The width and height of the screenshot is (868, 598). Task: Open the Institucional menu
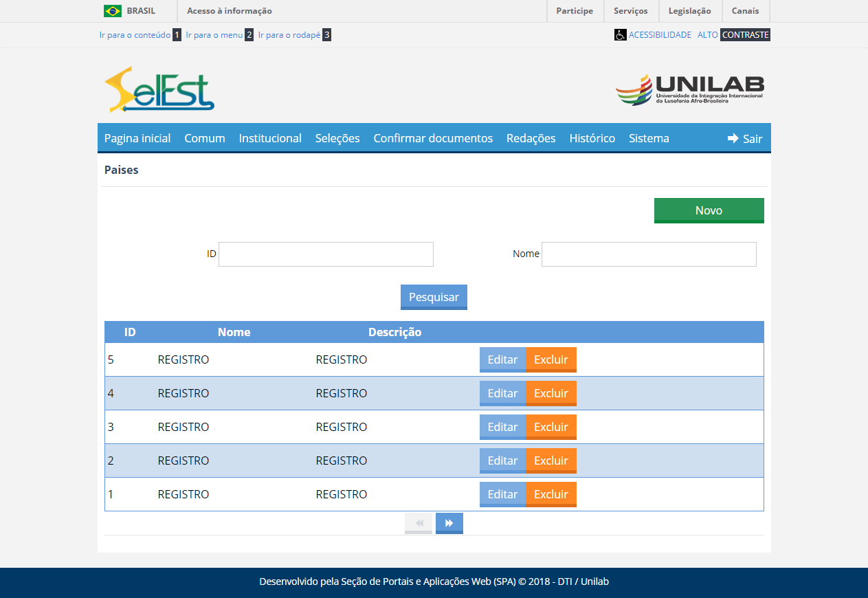coord(270,138)
